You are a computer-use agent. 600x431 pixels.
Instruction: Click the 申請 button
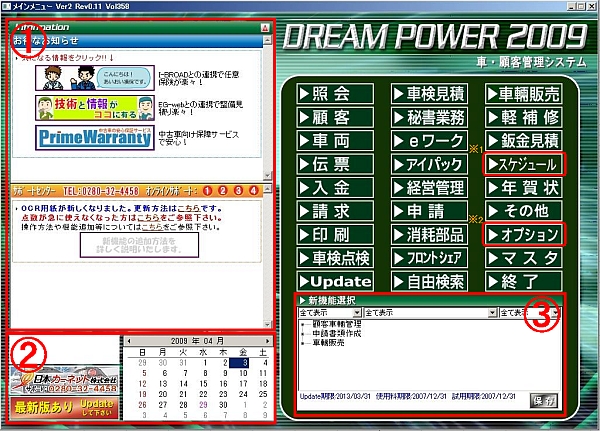(x=429, y=211)
